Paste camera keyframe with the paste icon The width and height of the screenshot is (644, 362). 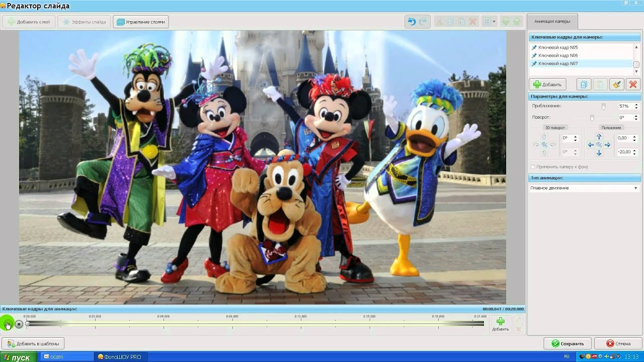(600, 84)
